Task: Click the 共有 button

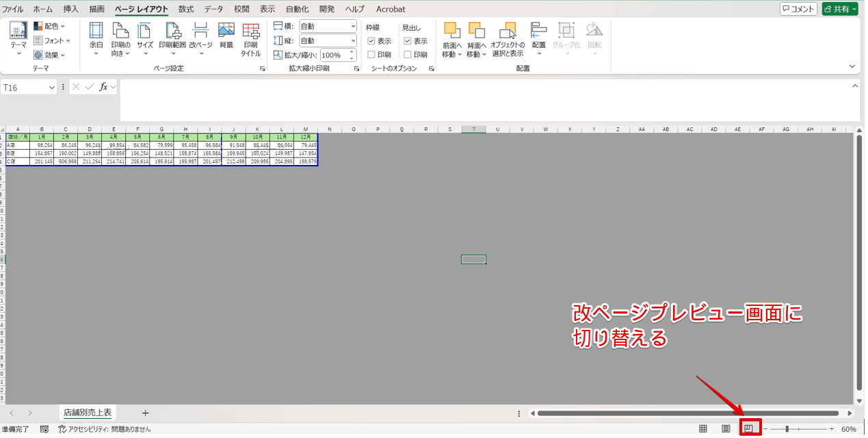Action: [x=839, y=8]
